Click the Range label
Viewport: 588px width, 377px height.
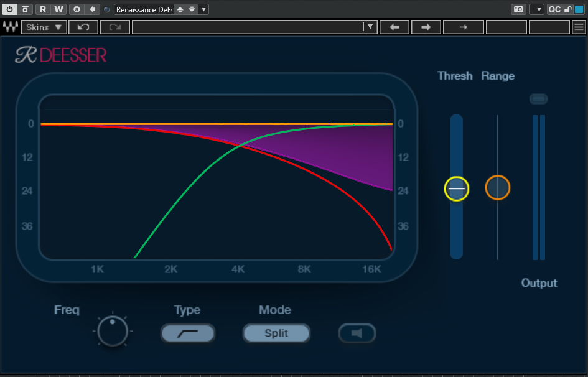coord(498,76)
